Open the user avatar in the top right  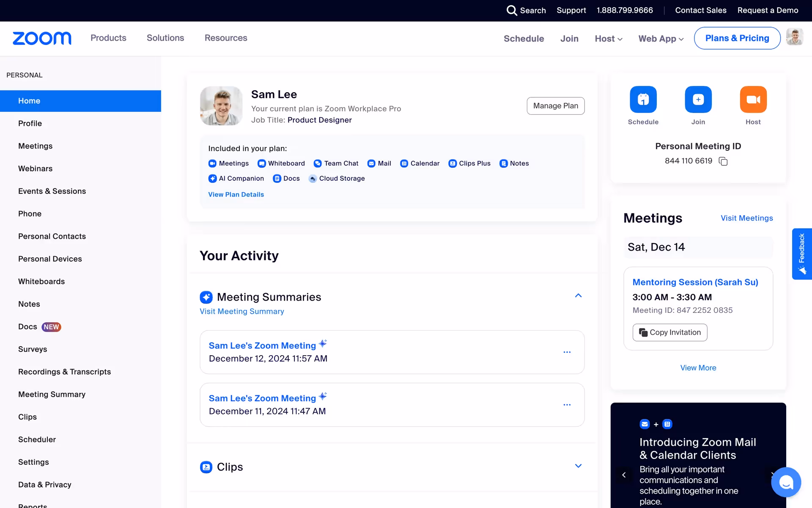794,37
